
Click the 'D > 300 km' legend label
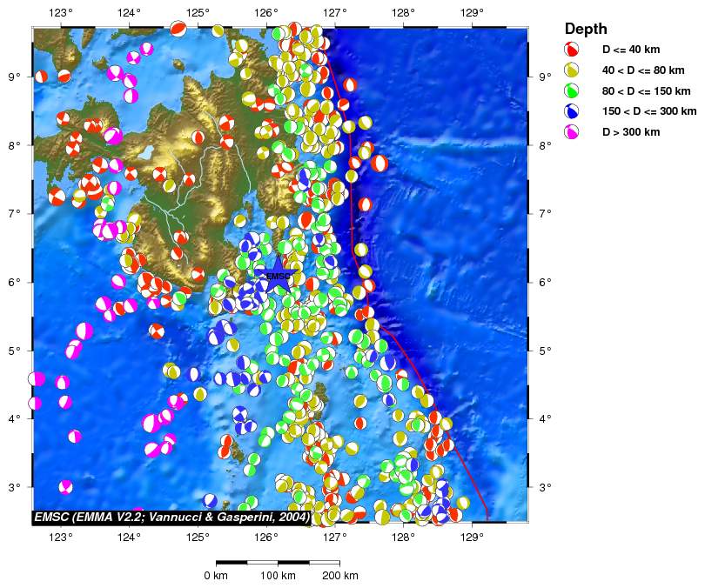tap(631, 132)
